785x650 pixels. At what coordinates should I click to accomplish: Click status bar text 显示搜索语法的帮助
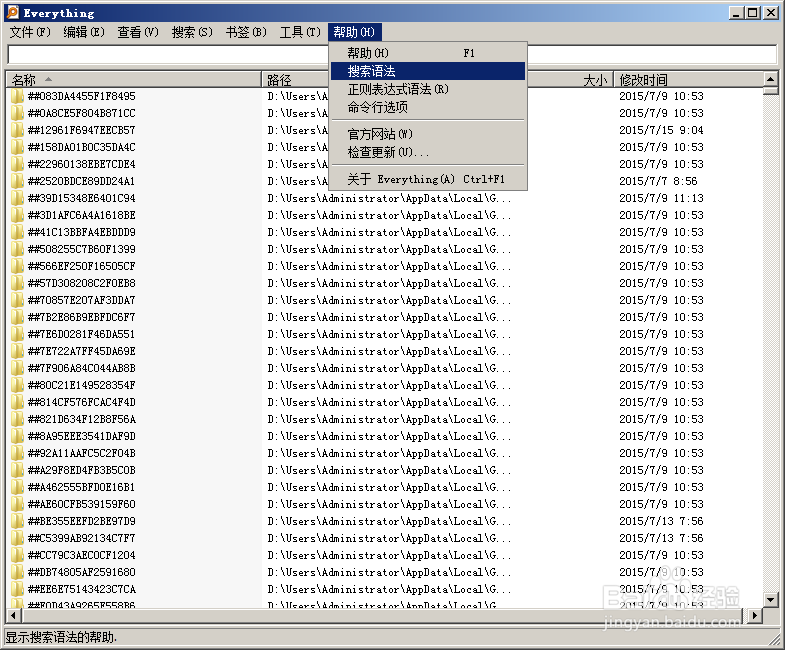click(61, 637)
